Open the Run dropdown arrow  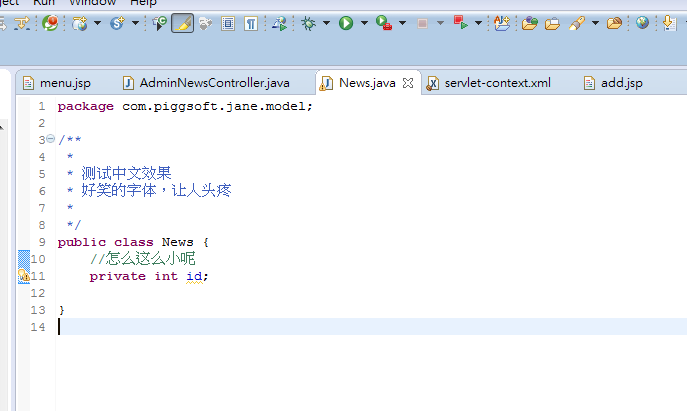click(363, 23)
